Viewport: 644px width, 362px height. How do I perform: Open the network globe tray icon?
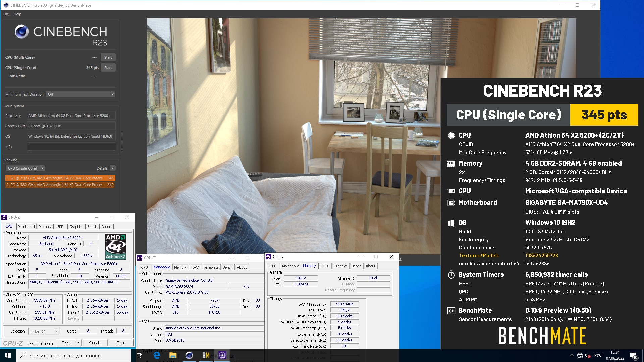click(x=580, y=355)
